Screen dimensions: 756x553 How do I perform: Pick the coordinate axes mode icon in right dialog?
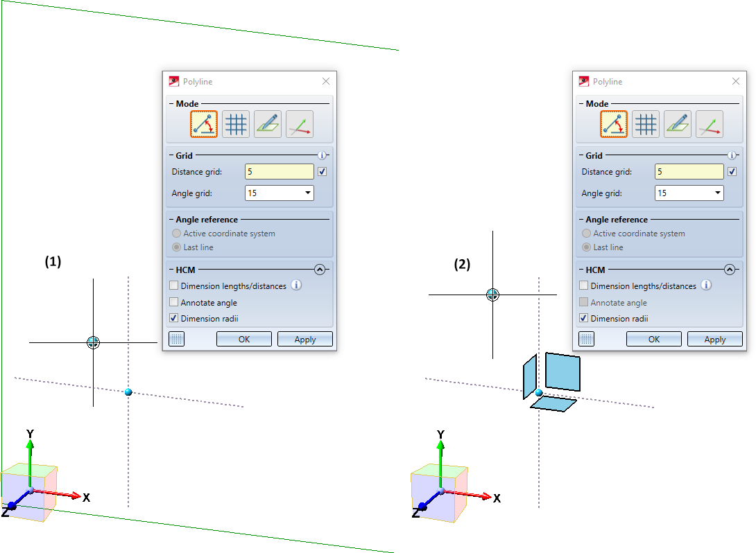[710, 124]
